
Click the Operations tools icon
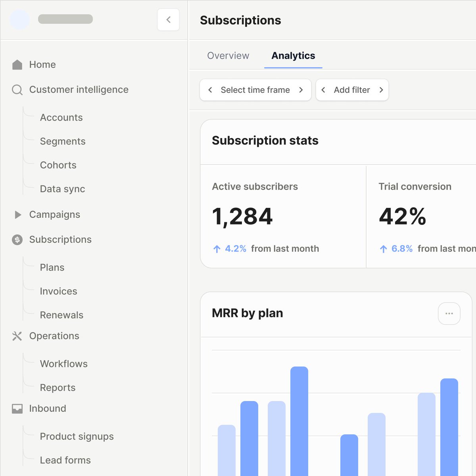17,336
